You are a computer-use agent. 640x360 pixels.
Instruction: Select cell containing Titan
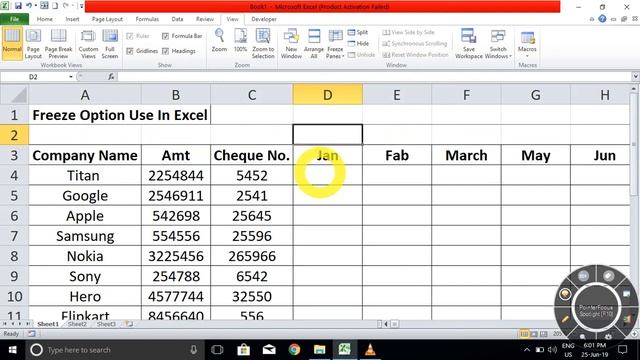click(85, 176)
